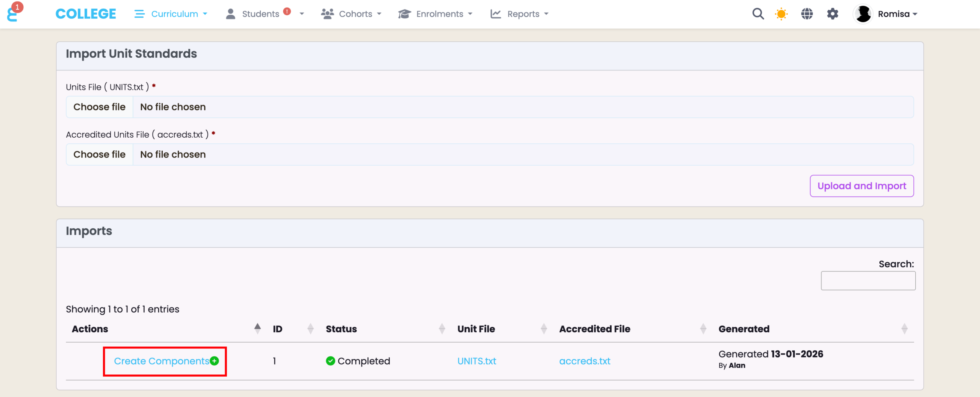Open the Reports menu
Viewport: 980px width, 397px height.
(519, 14)
